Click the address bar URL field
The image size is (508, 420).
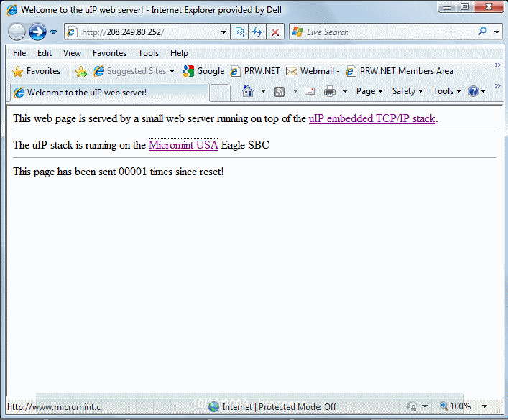click(x=151, y=32)
